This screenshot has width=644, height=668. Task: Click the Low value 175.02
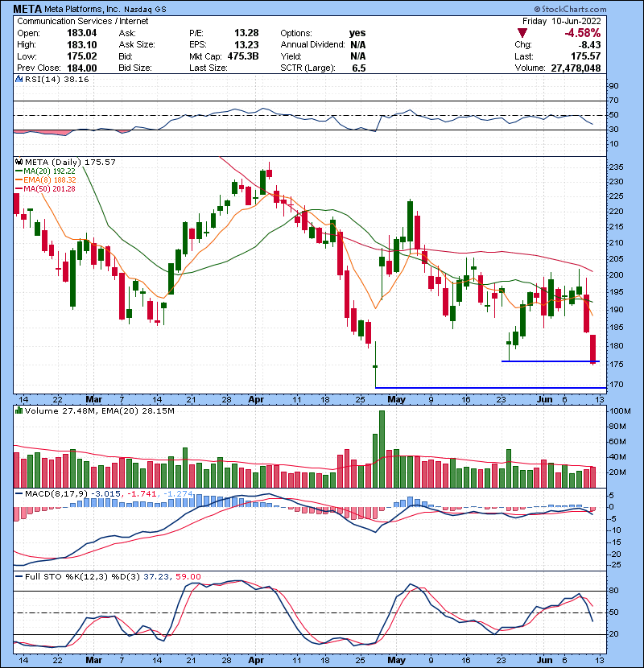click(82, 56)
